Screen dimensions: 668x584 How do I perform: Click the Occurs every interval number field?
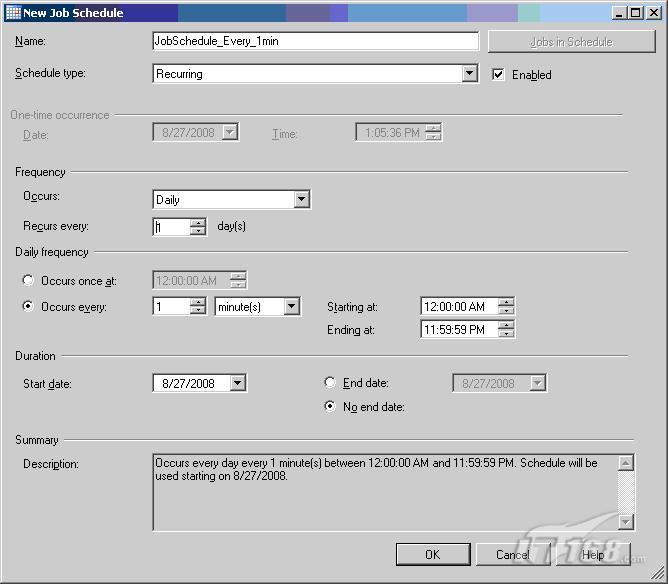[171, 307]
